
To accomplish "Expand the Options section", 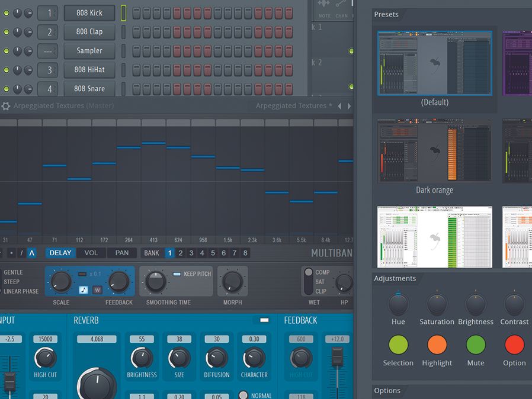I will click(387, 391).
